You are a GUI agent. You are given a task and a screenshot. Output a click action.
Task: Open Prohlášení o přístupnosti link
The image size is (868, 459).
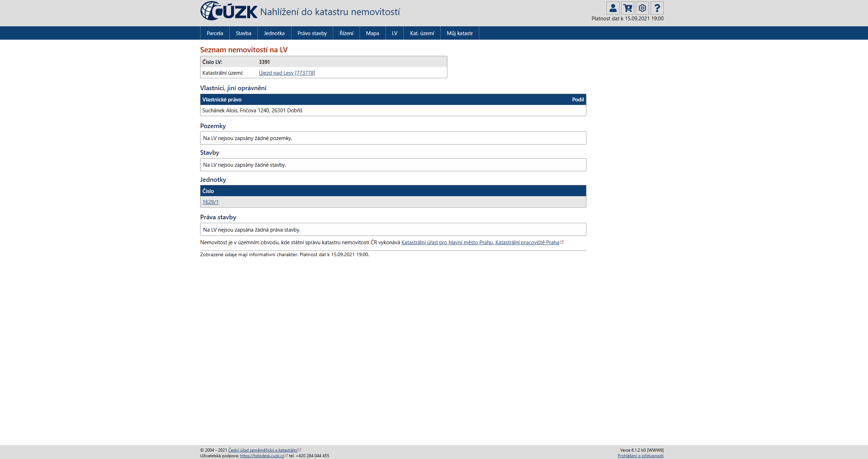tap(640, 456)
